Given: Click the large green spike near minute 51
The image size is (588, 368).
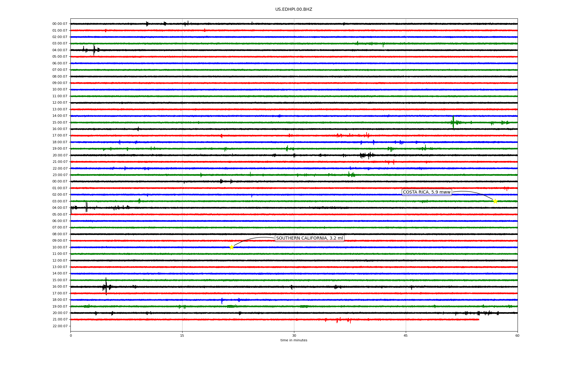Looking at the screenshot, I should pos(453,122).
